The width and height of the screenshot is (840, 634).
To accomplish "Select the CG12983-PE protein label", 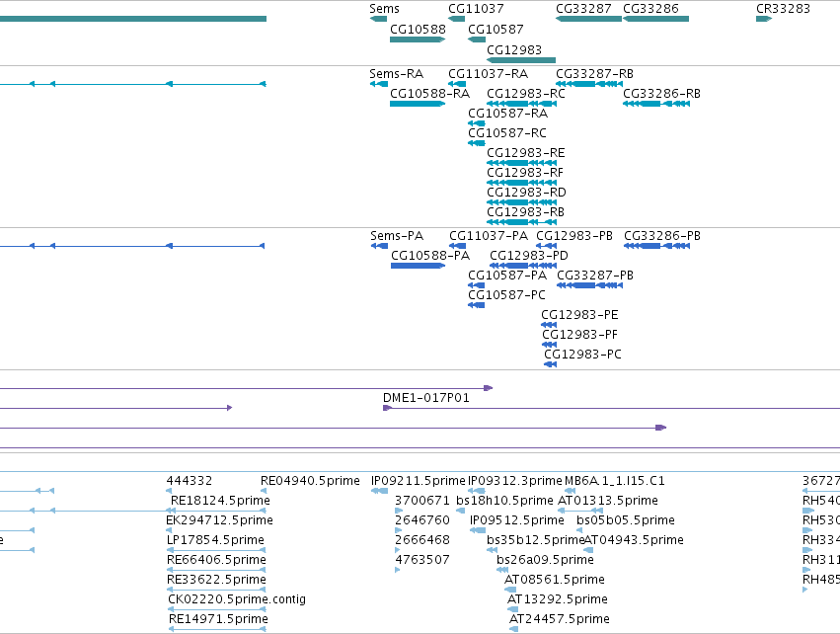I will [x=579, y=315].
